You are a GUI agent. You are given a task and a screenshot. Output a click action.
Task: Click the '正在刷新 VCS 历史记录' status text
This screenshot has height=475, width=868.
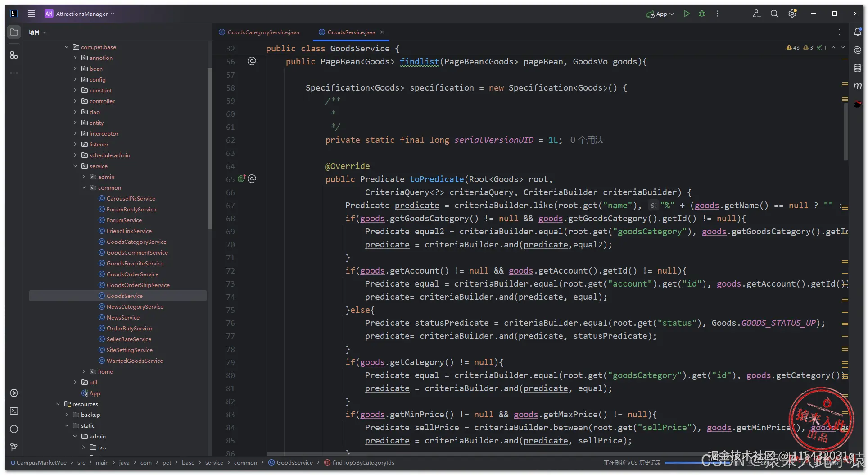point(632,462)
